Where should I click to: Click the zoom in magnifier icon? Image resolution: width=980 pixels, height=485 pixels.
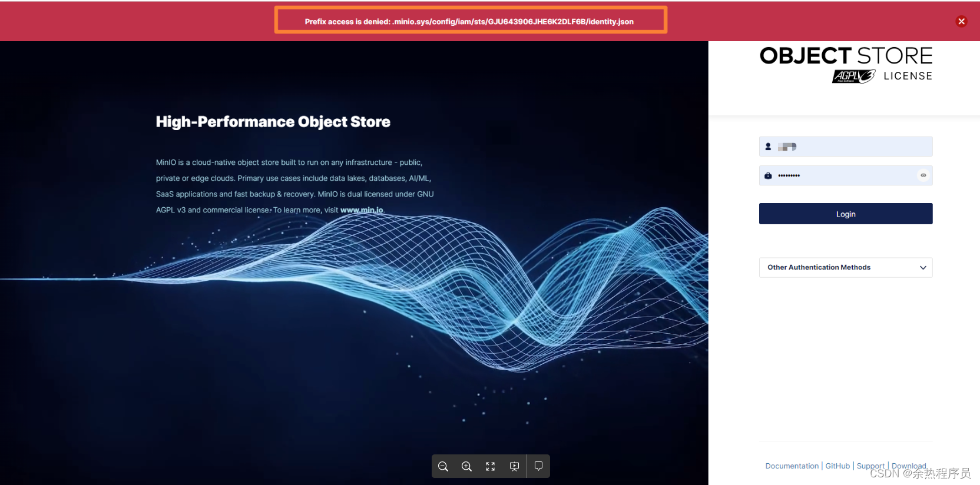tap(466, 466)
